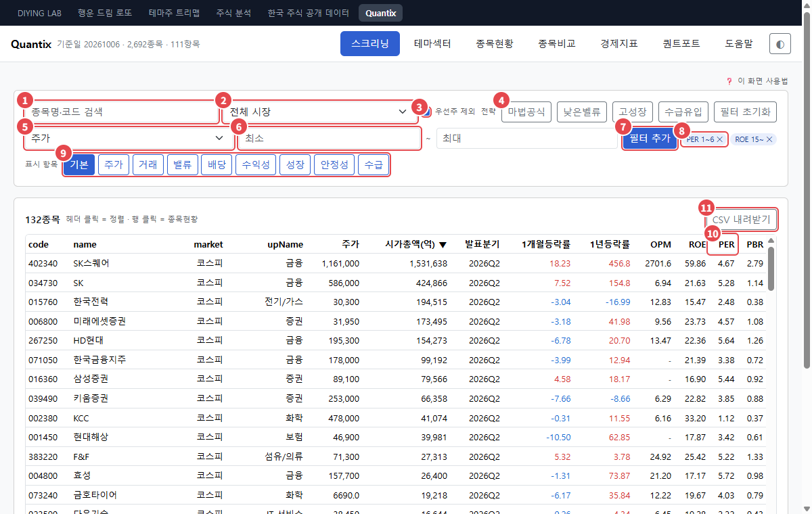Open the 도움말 tab
Image resolution: width=812 pixels, height=514 pixels.
point(738,44)
